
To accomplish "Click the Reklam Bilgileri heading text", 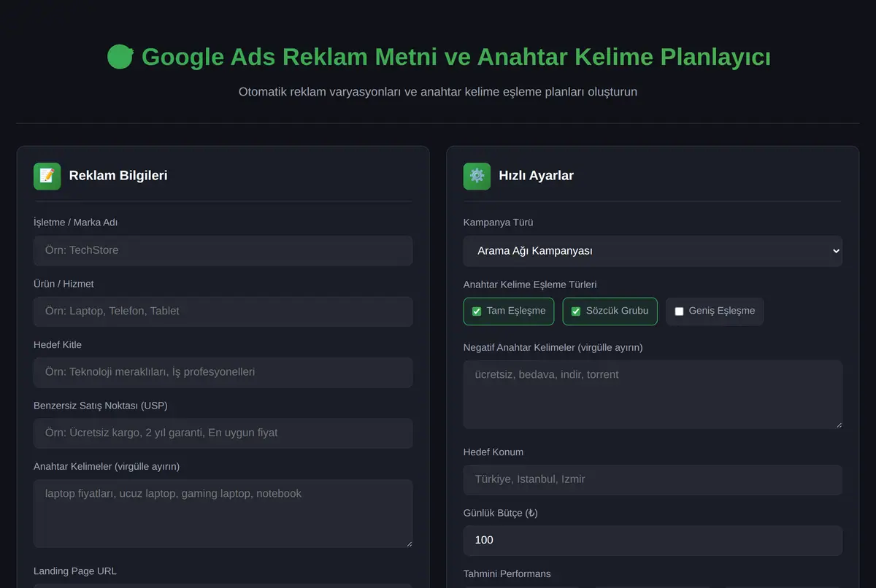I will [x=118, y=176].
